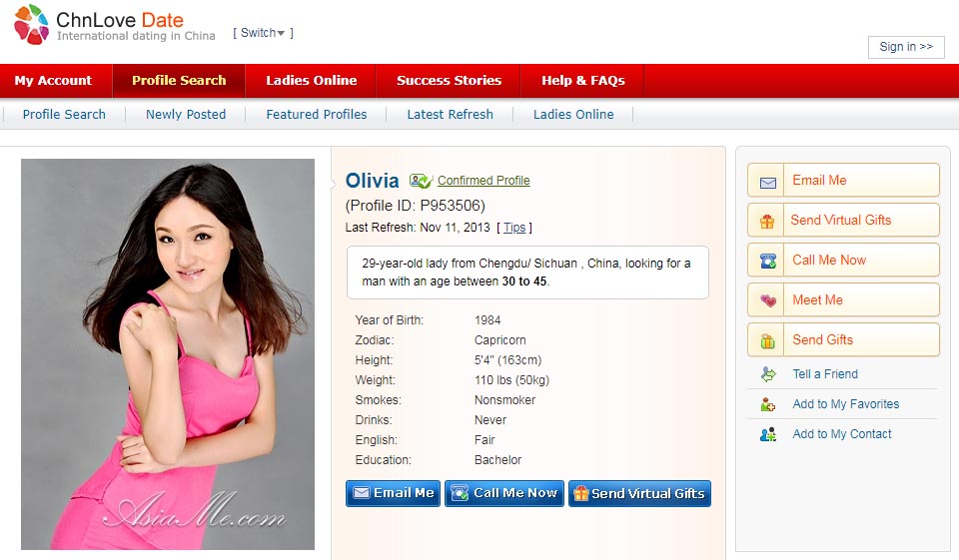Click the Weight value 110 lbs (50kg)
Viewport: 959px width, 560px height.
(x=511, y=380)
